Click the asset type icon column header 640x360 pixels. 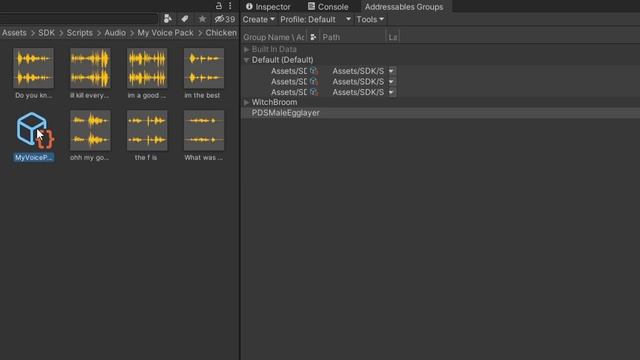(313, 37)
